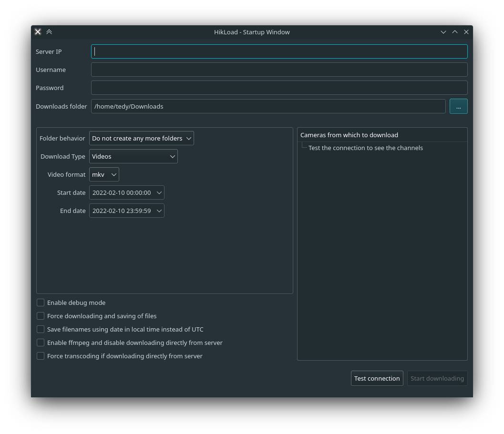Click the 'Username' label
504x434 pixels.
pyautogui.click(x=51, y=70)
